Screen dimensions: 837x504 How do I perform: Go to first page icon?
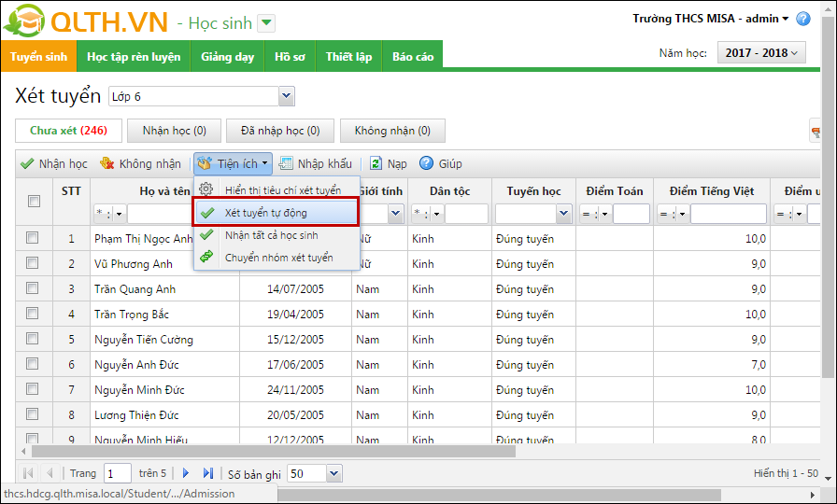28,473
